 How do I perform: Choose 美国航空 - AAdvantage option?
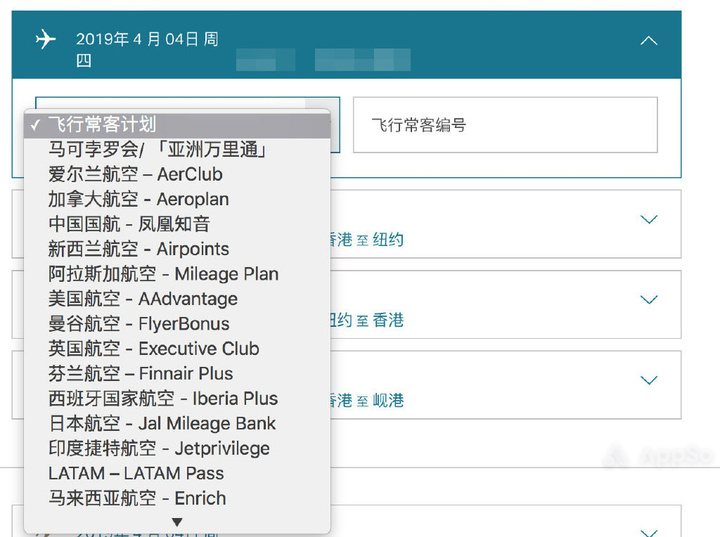pyautogui.click(x=177, y=299)
